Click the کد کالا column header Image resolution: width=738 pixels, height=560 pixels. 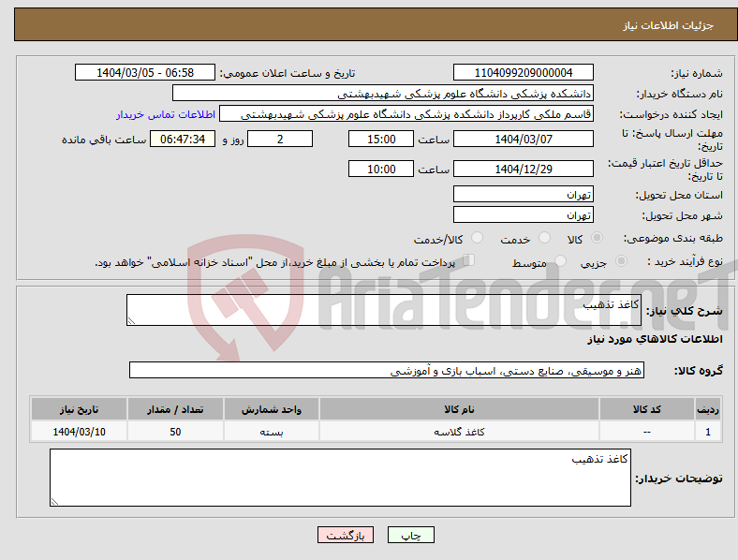point(647,409)
